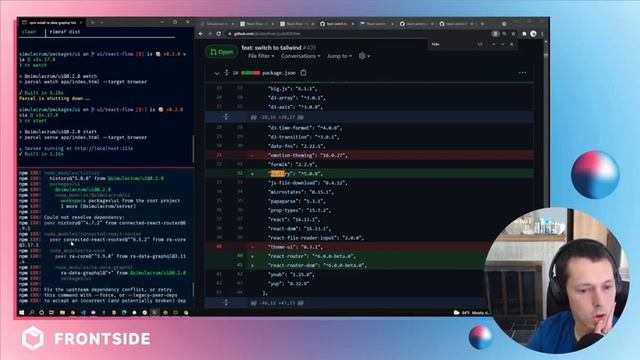Open the browser three-dot menu
This screenshot has height=360, width=640.
(542, 34)
